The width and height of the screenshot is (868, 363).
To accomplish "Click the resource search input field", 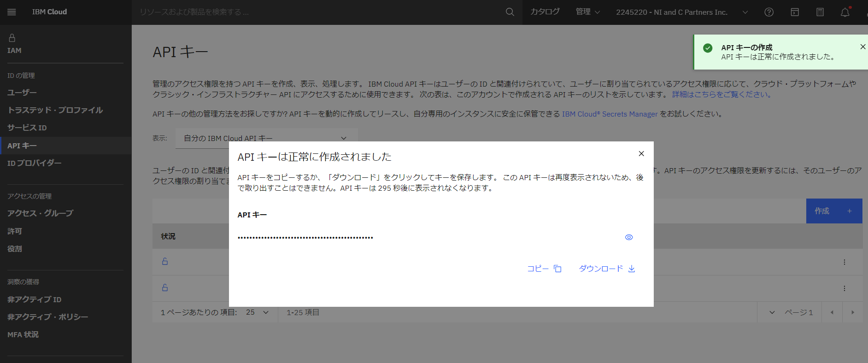I will tap(318, 12).
